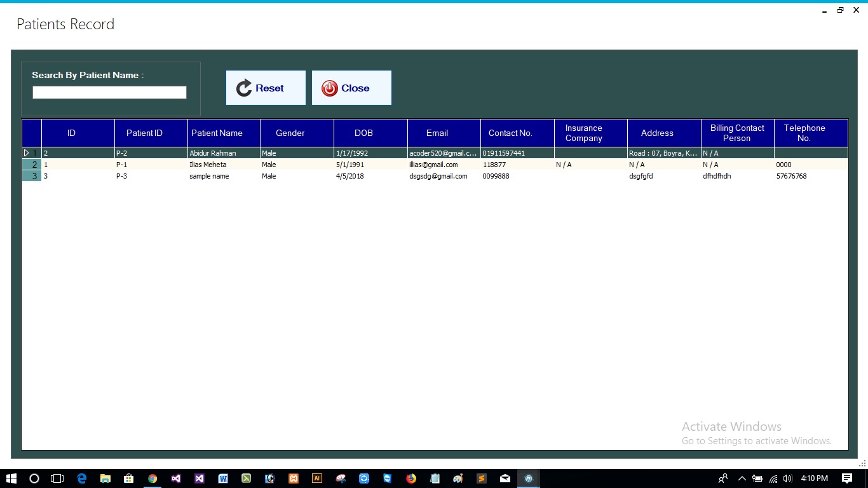This screenshot has width=868, height=488.
Task: Click the Road : 07, Boyra address cell
Action: click(664, 153)
